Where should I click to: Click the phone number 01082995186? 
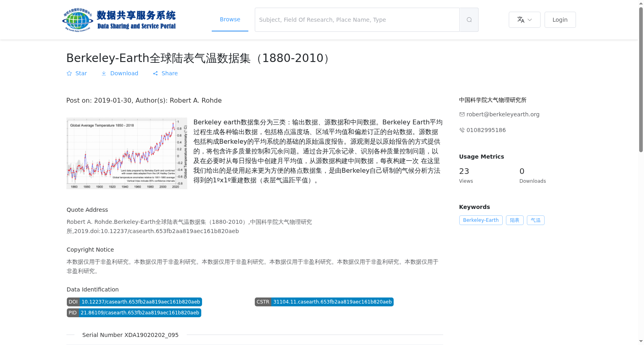(x=486, y=130)
